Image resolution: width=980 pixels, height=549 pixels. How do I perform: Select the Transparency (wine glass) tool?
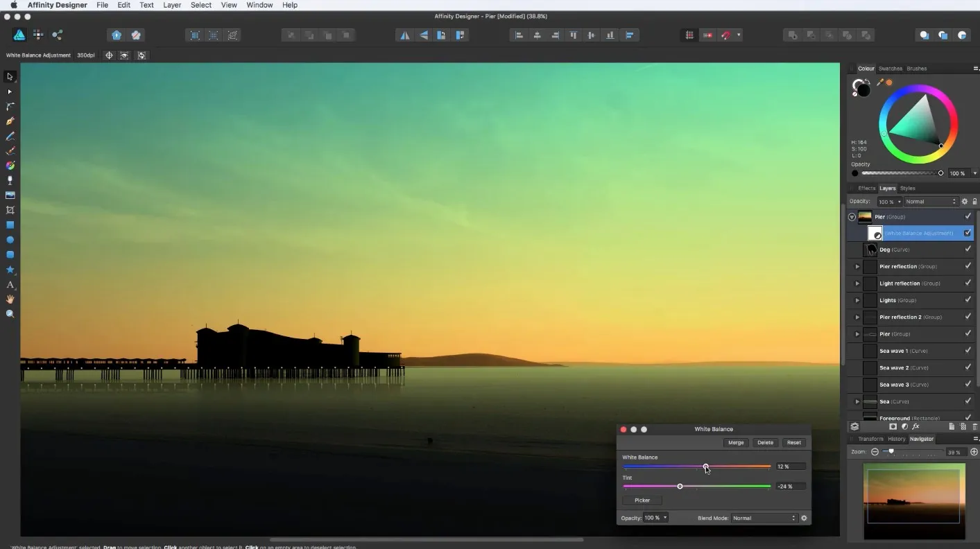tap(10, 180)
